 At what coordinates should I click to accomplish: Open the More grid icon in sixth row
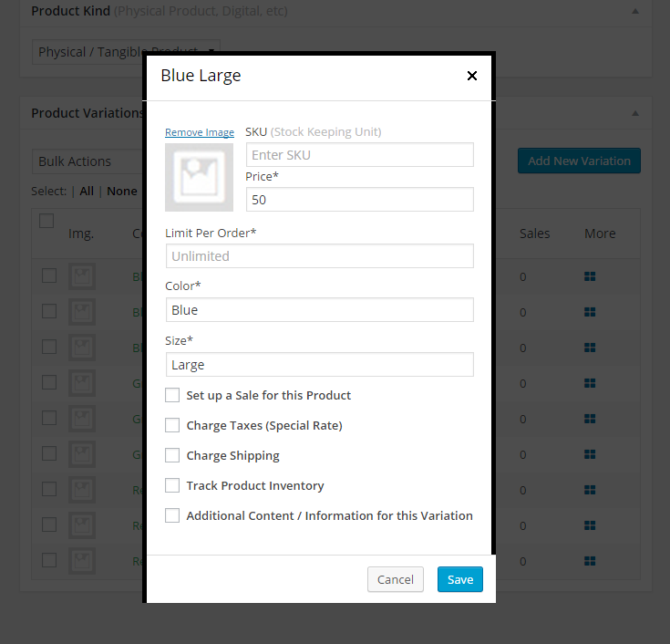click(590, 454)
